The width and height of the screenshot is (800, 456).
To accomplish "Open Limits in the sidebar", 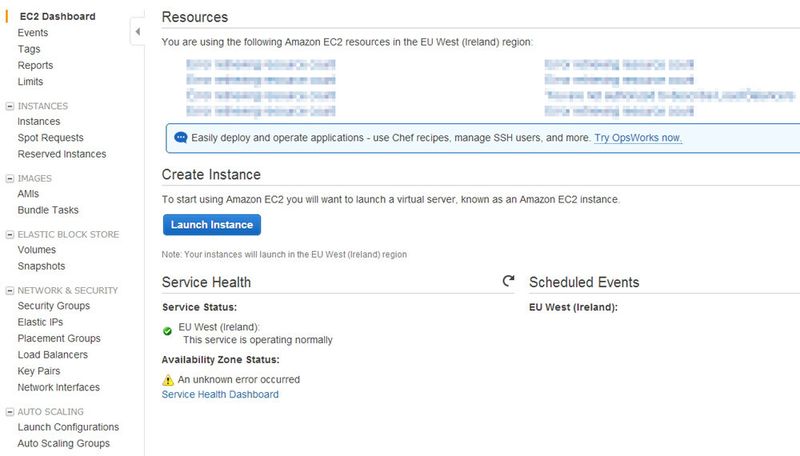I will (30, 82).
